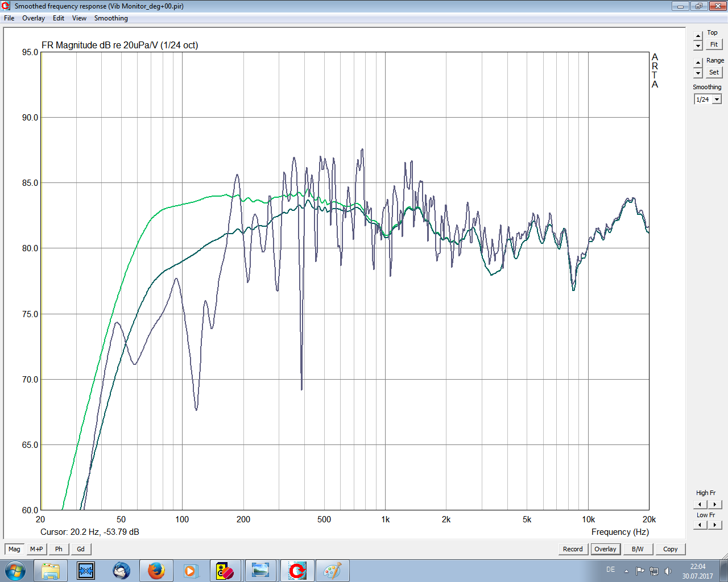Open Thunderbird mail in the taskbar
The height and width of the screenshot is (582, 728).
(121, 571)
